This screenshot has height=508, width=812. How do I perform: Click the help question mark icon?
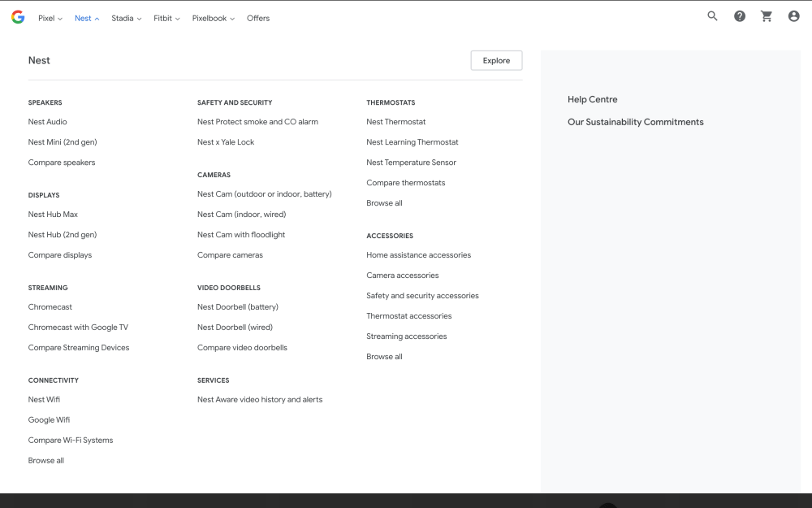[x=740, y=16]
